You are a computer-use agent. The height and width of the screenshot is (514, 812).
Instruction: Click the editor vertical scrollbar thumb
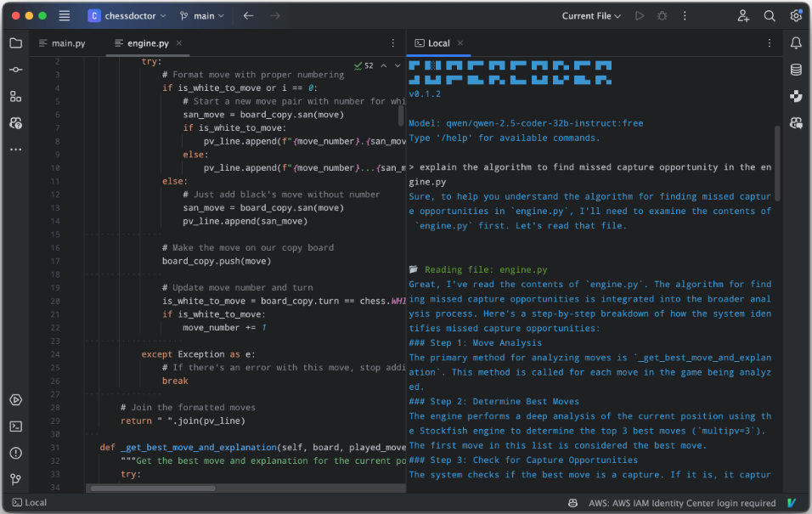401,115
